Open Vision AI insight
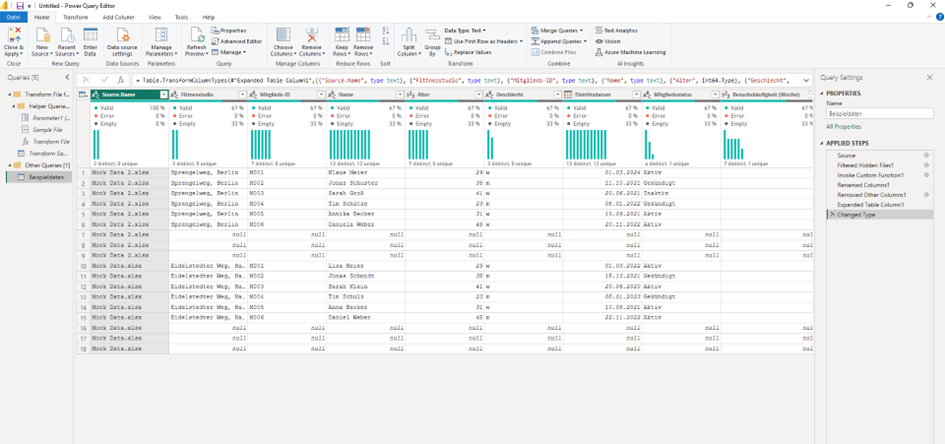This screenshot has height=444, width=945. tap(608, 42)
